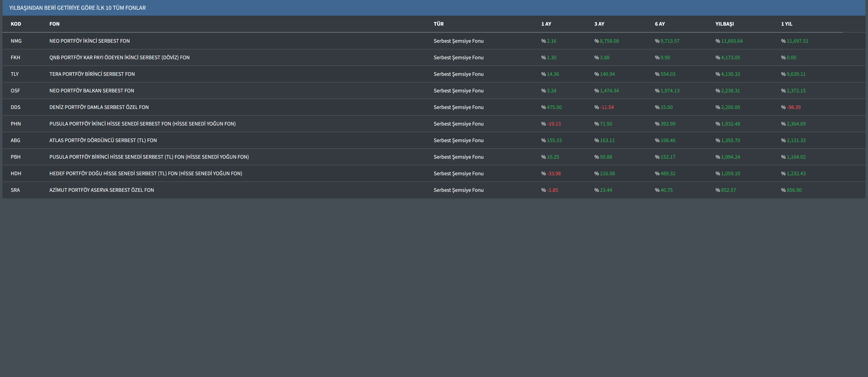868x377 pixels.
Task: Open HEDEF PORTFÖY DOĞU HİSSE fund
Action: click(x=145, y=173)
